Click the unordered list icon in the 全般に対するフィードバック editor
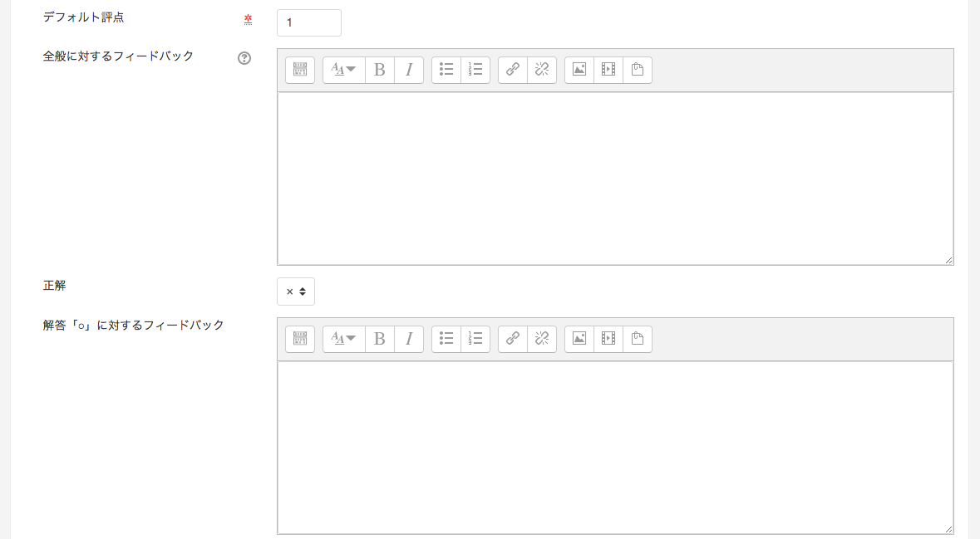Image resolution: width=980 pixels, height=539 pixels. [446, 70]
